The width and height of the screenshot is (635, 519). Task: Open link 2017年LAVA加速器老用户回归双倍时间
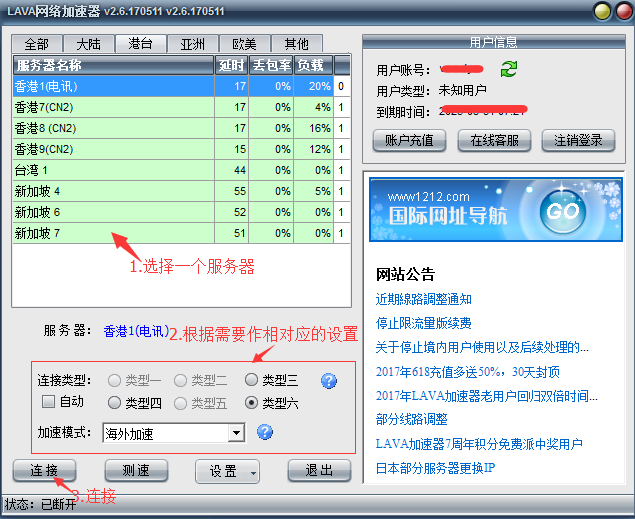click(x=486, y=396)
